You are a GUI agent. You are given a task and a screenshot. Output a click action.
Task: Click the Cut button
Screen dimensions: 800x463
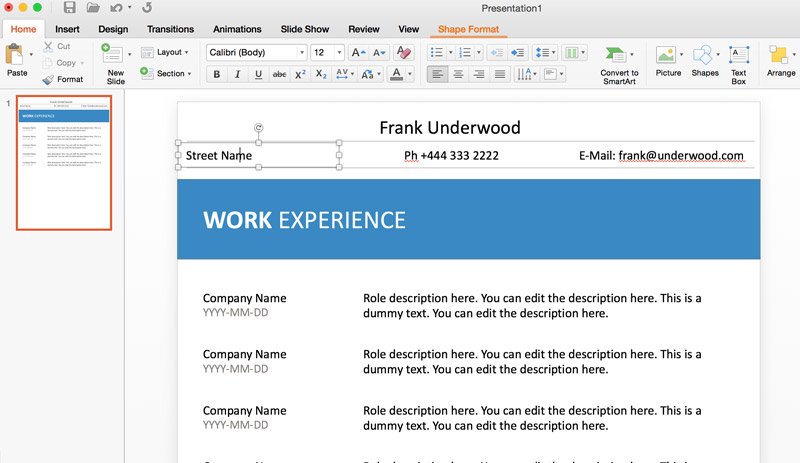[57, 46]
